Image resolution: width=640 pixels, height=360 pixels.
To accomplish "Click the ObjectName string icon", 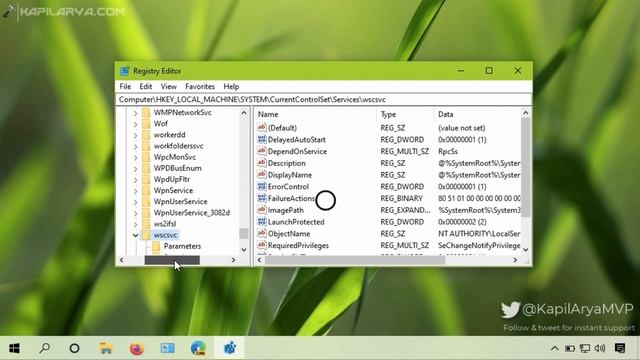I will pyautogui.click(x=262, y=233).
